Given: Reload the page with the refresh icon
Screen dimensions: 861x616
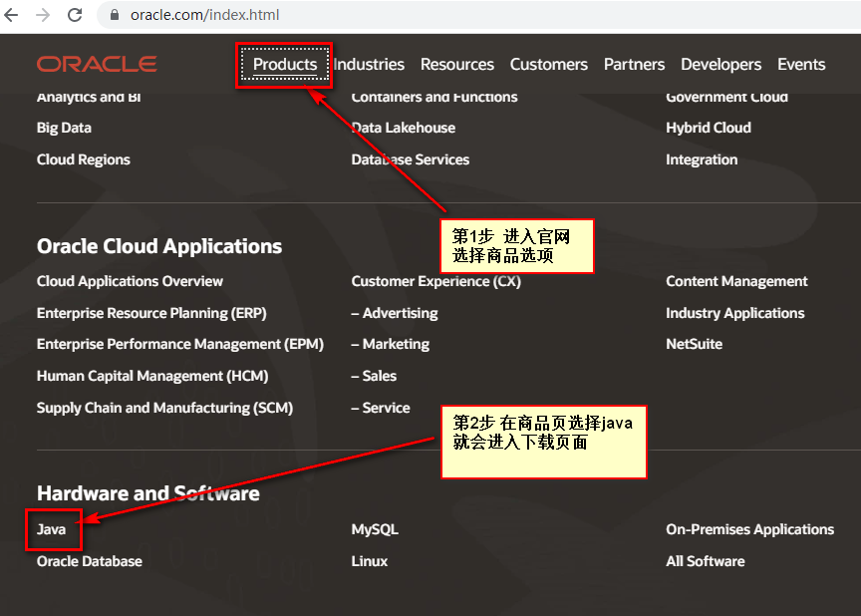Looking at the screenshot, I should coord(75,15).
